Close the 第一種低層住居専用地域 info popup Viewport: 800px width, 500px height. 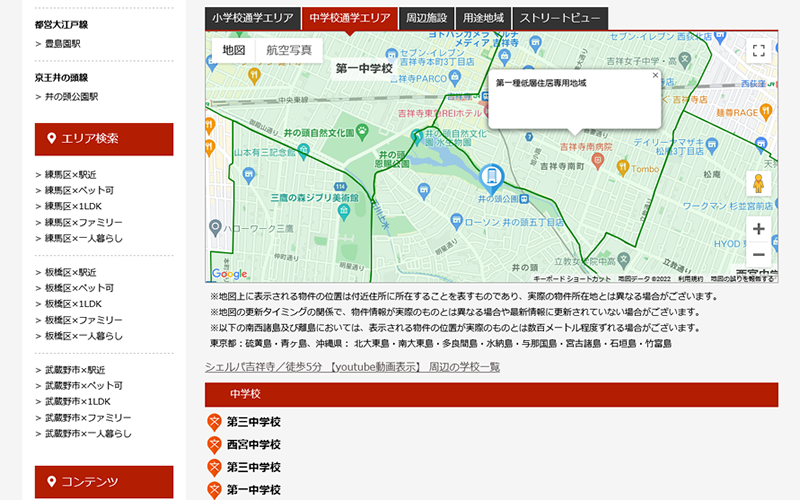[x=655, y=75]
